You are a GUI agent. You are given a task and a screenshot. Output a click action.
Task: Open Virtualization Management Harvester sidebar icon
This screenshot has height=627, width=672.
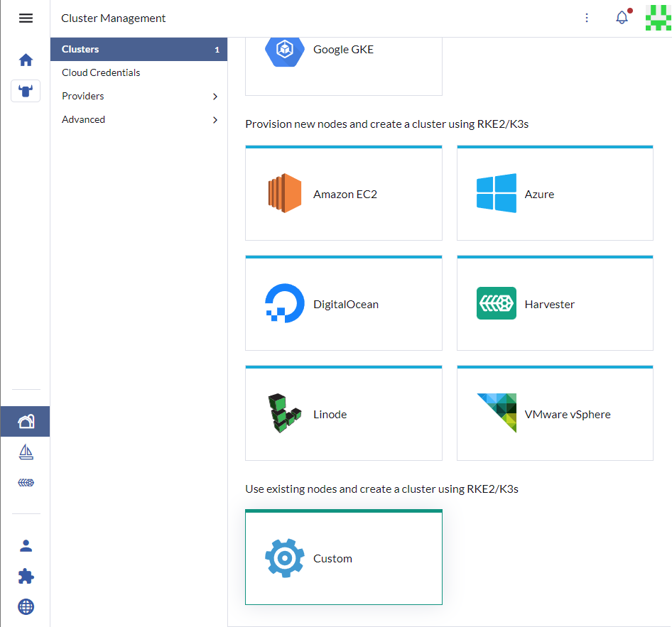point(26,483)
